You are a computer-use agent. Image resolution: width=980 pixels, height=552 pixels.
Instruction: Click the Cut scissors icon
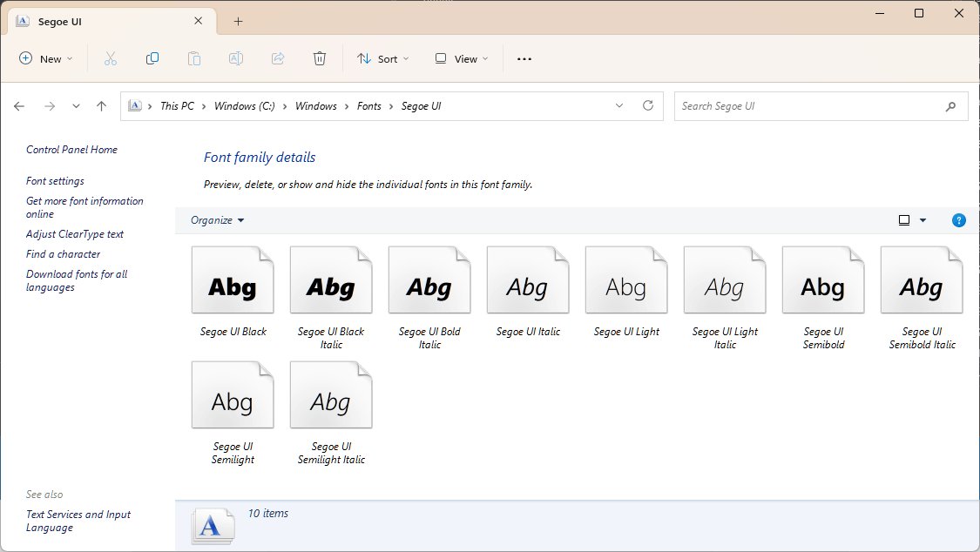tap(111, 58)
